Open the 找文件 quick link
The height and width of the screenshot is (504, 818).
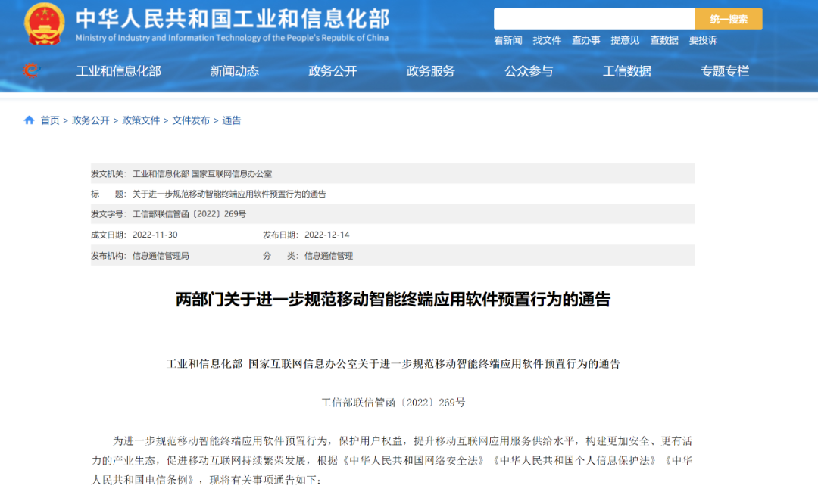(x=547, y=40)
